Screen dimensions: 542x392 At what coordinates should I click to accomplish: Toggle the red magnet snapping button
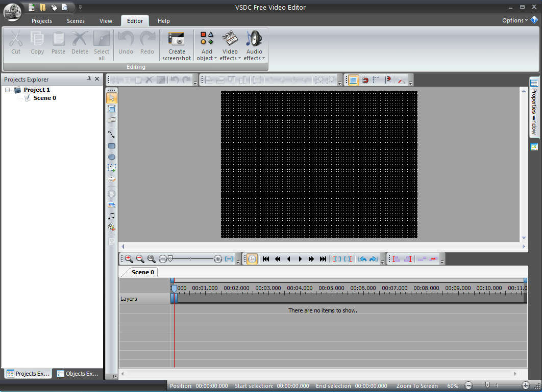tap(365, 80)
